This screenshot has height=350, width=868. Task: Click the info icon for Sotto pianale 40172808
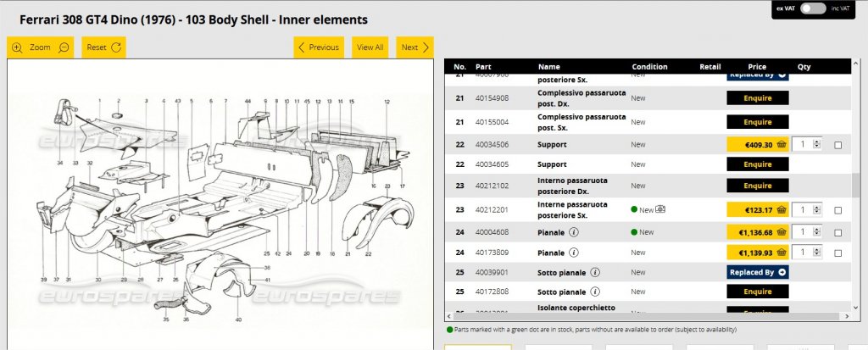[x=594, y=292]
